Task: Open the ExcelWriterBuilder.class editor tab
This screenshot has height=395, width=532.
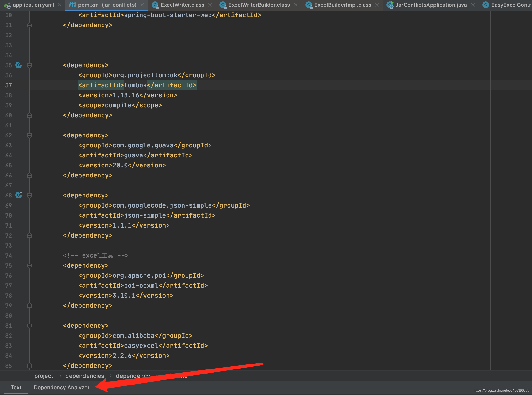Action: (259, 5)
